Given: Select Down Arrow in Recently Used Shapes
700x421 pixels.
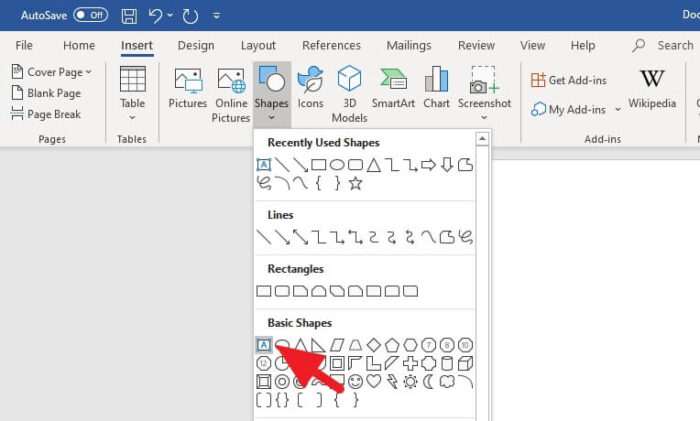Looking at the screenshot, I should point(447,165).
